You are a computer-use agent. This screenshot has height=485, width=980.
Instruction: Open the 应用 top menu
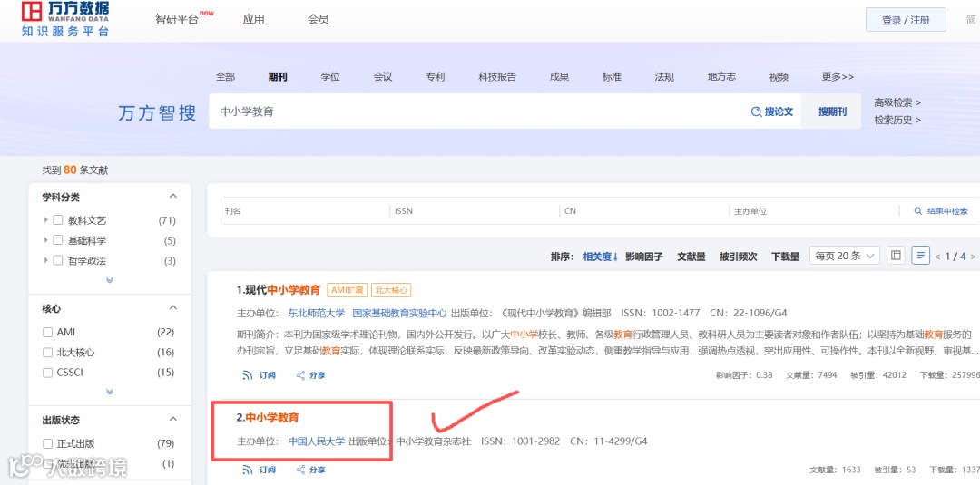click(254, 19)
